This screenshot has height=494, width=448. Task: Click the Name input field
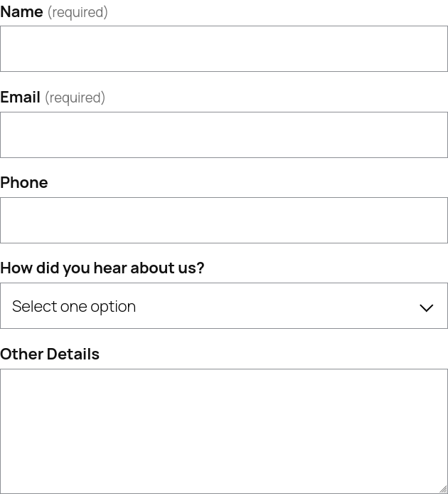click(224, 49)
